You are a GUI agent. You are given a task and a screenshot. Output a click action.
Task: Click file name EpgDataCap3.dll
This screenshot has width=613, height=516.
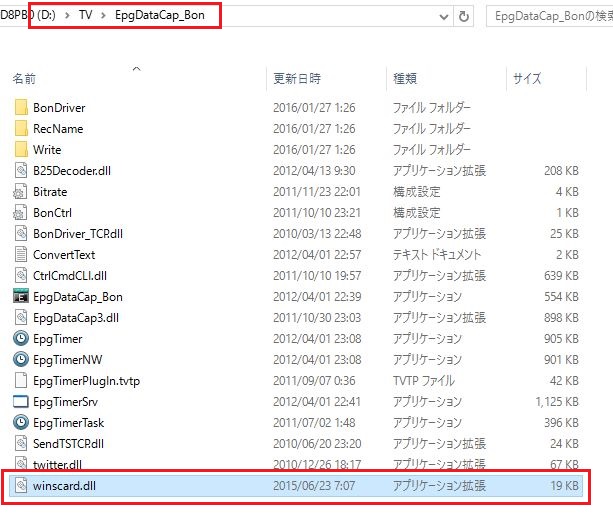76,318
